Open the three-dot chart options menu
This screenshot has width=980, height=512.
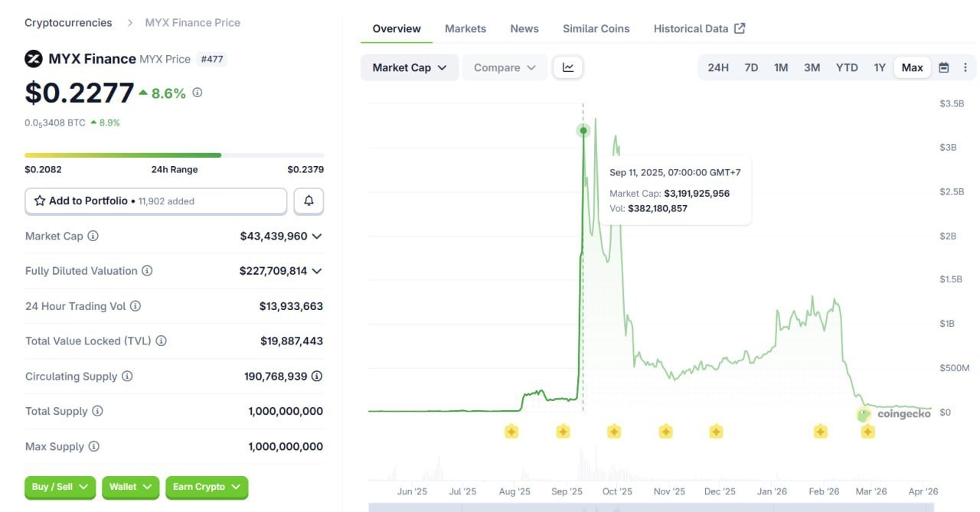[x=965, y=67]
